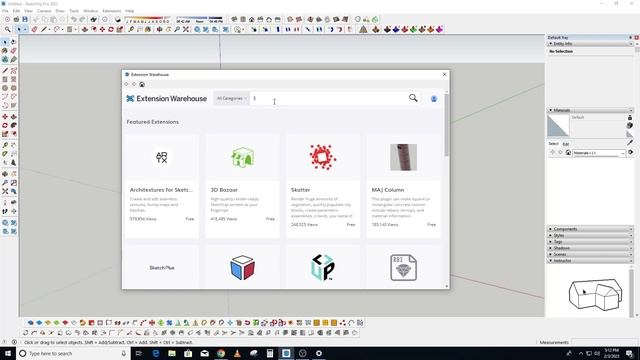
Task: Open the Materials library dropdown list
Action: (599, 153)
